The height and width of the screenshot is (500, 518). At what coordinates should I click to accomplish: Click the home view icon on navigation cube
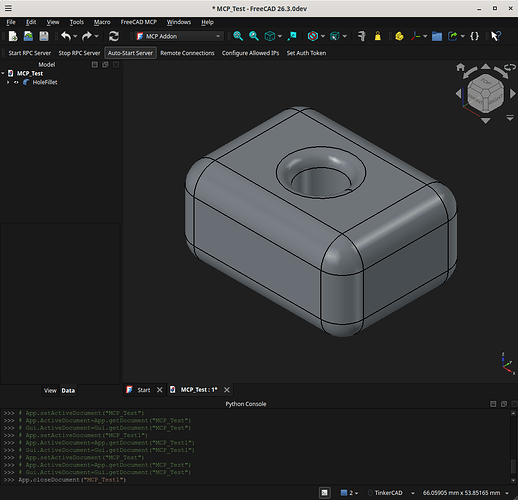pyautogui.click(x=460, y=67)
